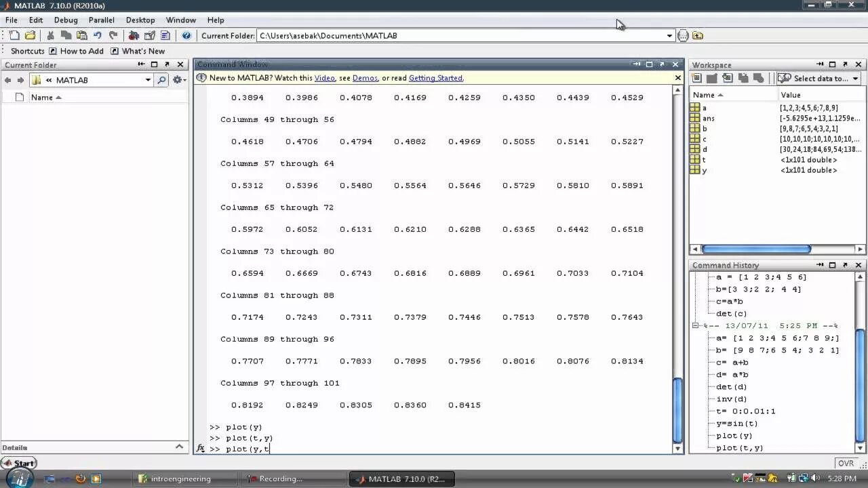Screen dimensions: 868x488
Task: Click forward arrow in Current Folder panel
Action: click(x=20, y=80)
